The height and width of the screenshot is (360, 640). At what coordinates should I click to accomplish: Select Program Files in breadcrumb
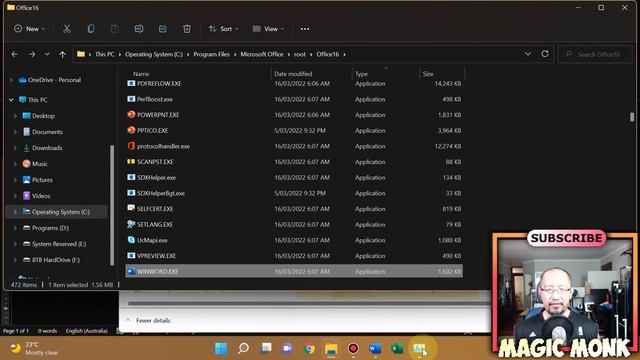pos(211,54)
